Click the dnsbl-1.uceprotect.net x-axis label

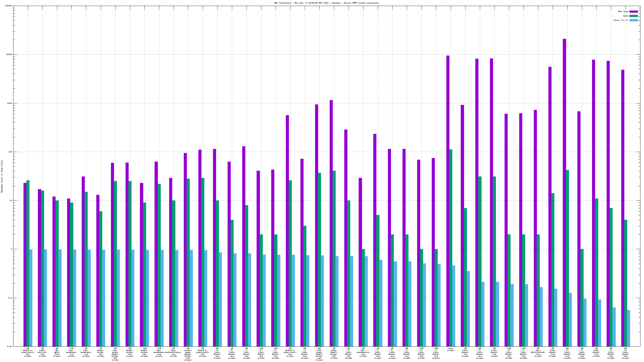(x=28, y=352)
